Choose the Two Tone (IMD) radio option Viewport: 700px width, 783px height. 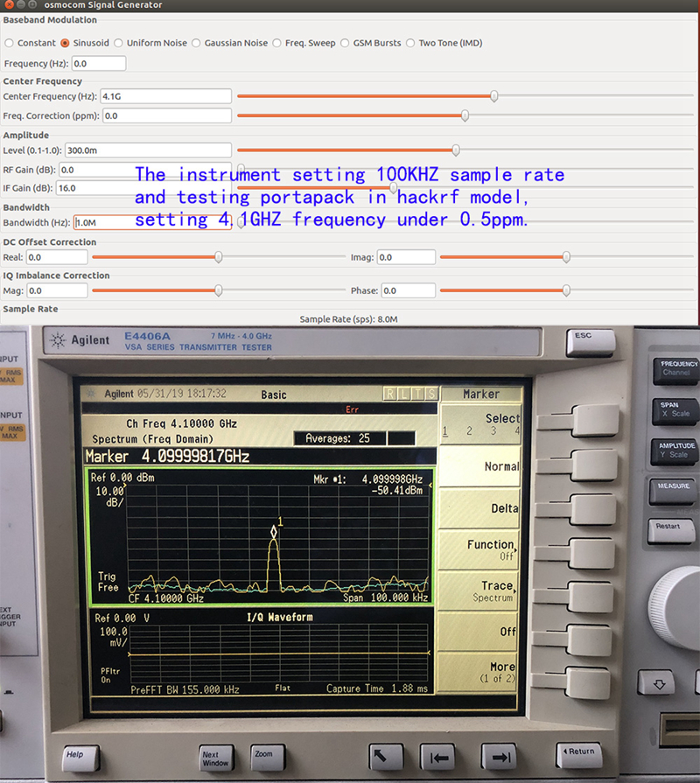point(410,43)
